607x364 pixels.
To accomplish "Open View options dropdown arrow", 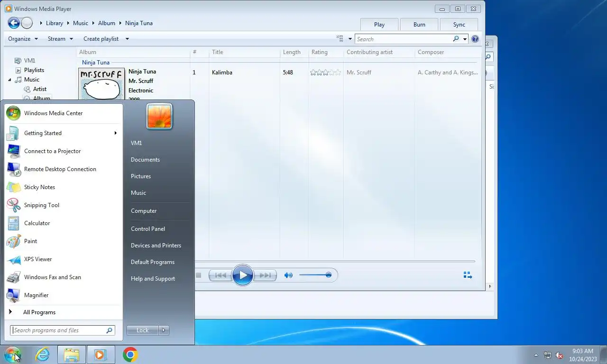I will point(350,39).
